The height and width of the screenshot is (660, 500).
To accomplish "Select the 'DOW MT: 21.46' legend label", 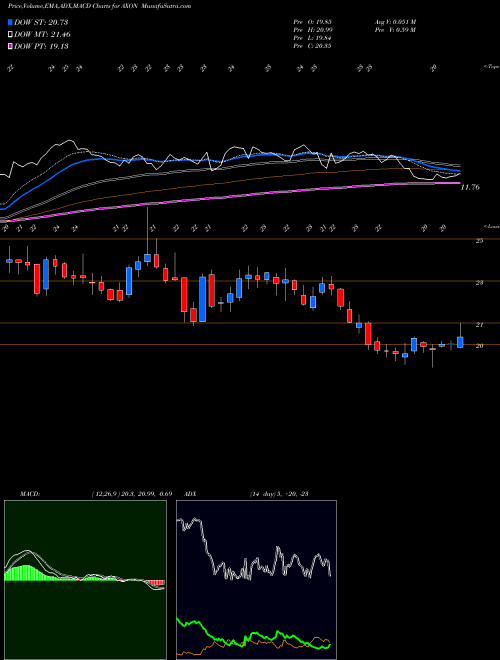I will pyautogui.click(x=43, y=35).
